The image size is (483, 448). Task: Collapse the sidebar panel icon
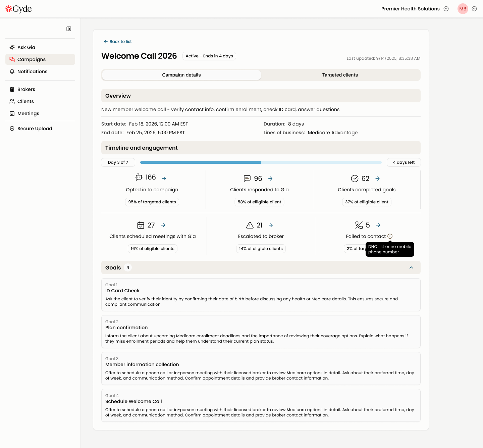(69, 29)
